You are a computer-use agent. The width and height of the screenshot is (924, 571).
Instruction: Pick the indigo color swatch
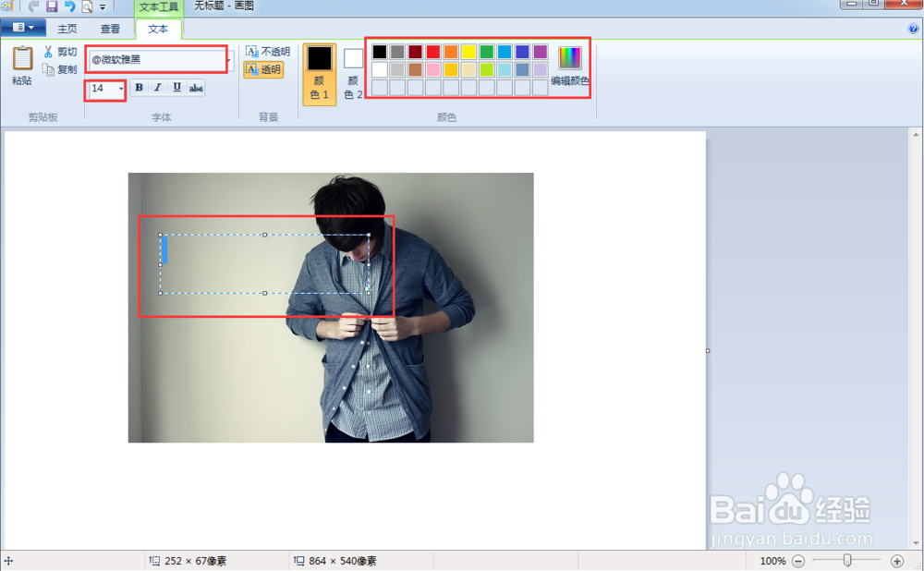[522, 52]
